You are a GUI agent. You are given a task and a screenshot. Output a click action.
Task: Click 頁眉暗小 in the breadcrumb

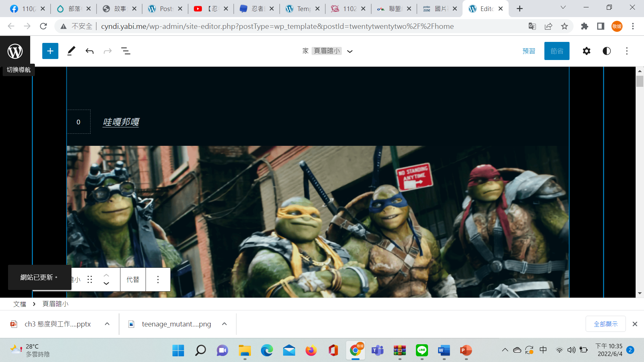[55, 304]
